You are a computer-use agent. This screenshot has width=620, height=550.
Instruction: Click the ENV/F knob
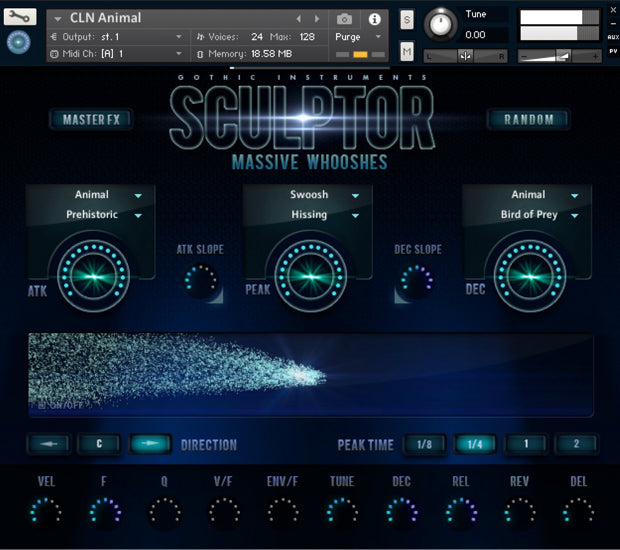pos(283,512)
